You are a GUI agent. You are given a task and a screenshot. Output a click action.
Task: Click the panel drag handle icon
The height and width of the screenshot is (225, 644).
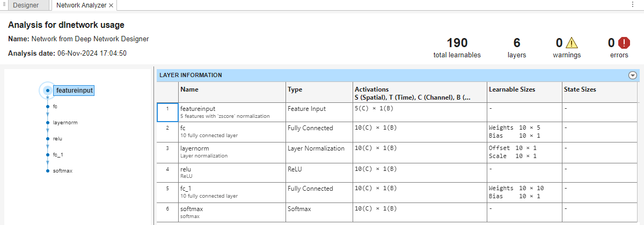point(4,4)
